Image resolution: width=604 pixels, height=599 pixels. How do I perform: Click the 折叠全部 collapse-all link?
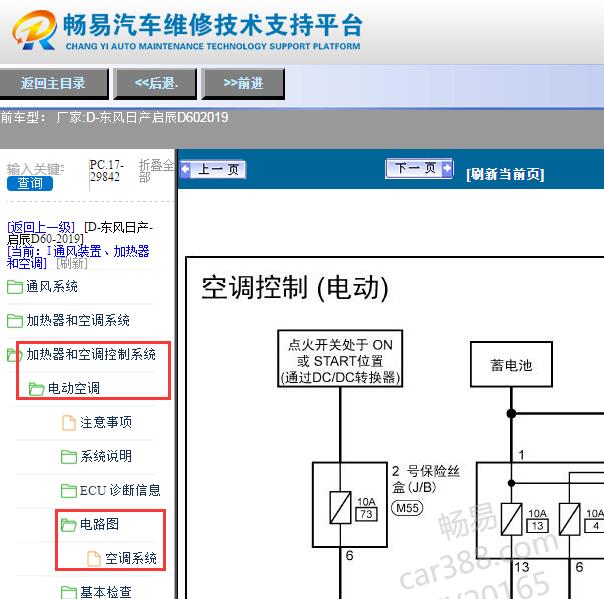tap(156, 171)
